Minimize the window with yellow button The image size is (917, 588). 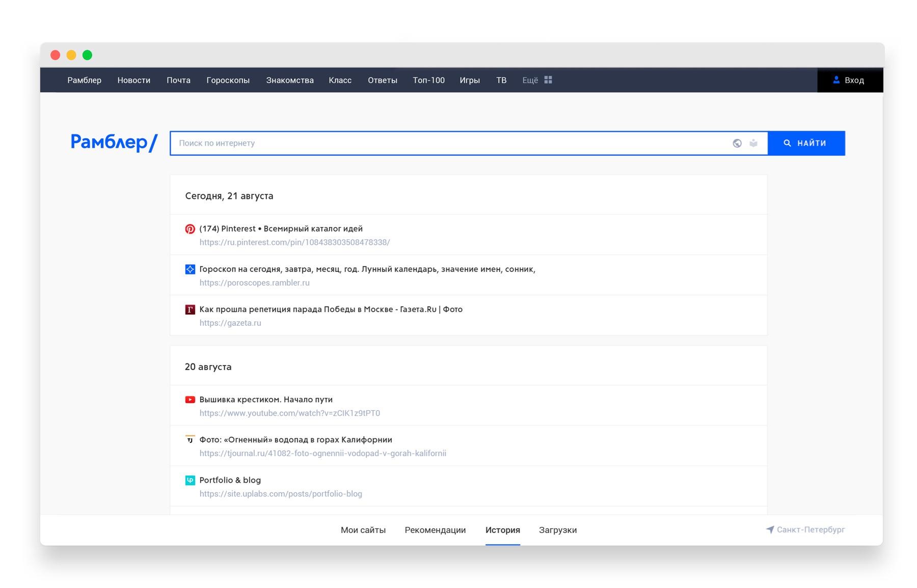pyautogui.click(x=71, y=55)
